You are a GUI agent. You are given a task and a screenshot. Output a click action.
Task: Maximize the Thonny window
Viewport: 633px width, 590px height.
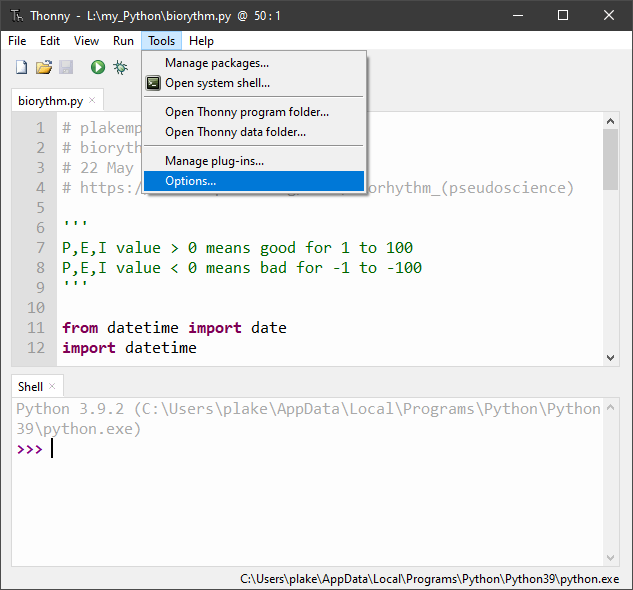click(x=563, y=15)
